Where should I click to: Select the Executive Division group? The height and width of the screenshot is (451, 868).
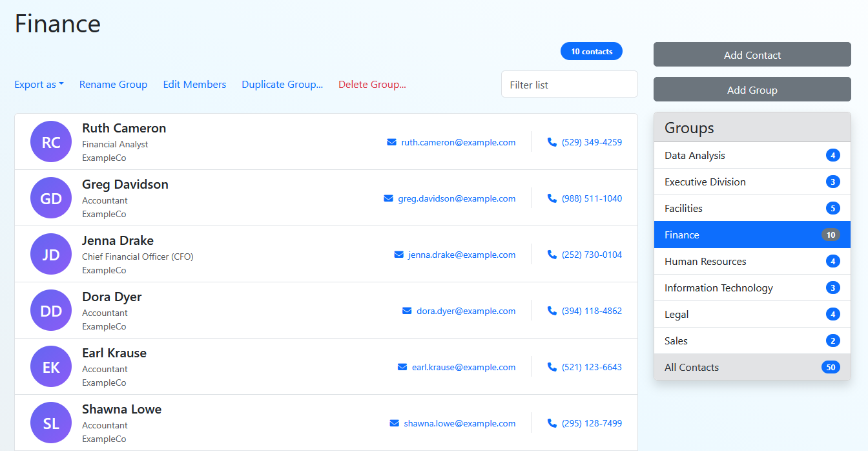coord(752,182)
